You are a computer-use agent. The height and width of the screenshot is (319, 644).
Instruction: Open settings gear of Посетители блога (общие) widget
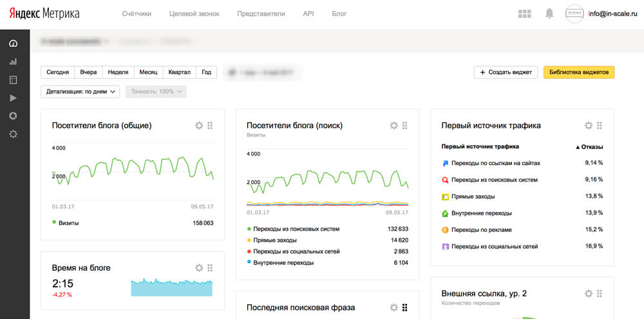199,126
